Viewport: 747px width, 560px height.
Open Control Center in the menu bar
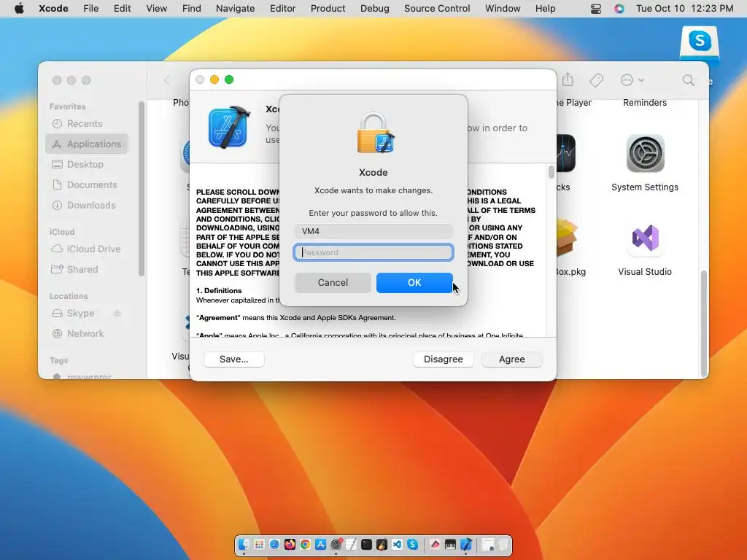pos(595,9)
